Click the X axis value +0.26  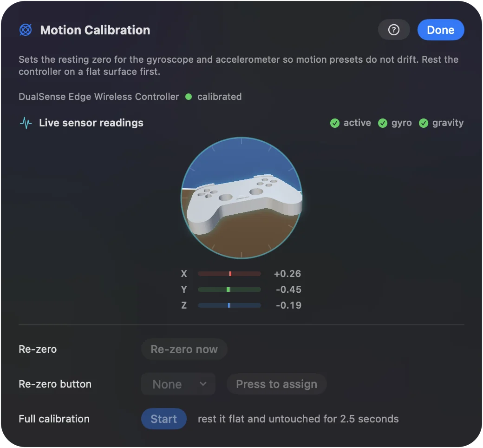pos(287,274)
